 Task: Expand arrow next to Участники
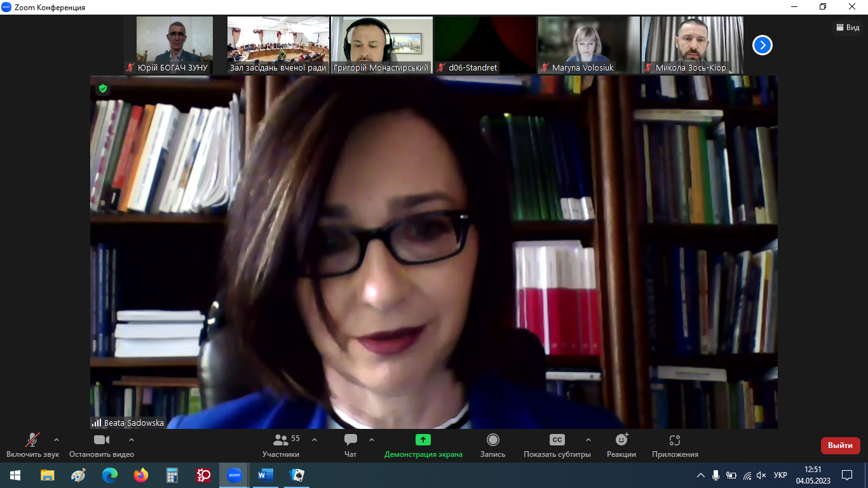point(315,440)
